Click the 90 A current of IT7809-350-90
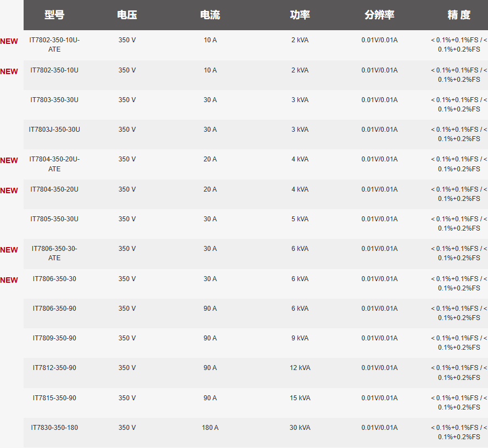 click(x=210, y=338)
